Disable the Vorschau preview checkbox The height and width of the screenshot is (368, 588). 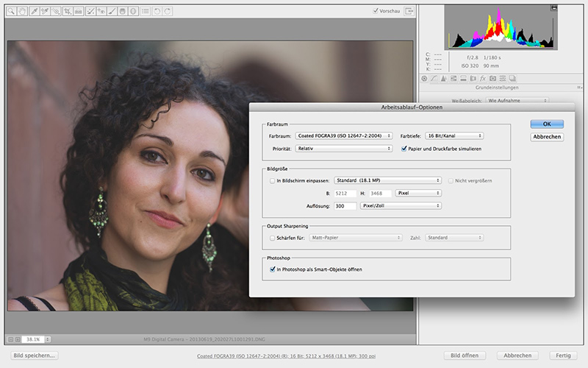(376, 11)
